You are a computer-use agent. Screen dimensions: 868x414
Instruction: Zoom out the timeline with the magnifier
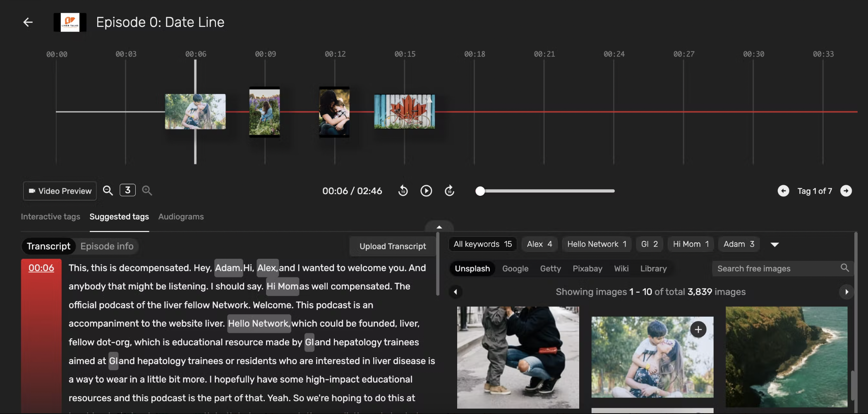[x=108, y=190]
